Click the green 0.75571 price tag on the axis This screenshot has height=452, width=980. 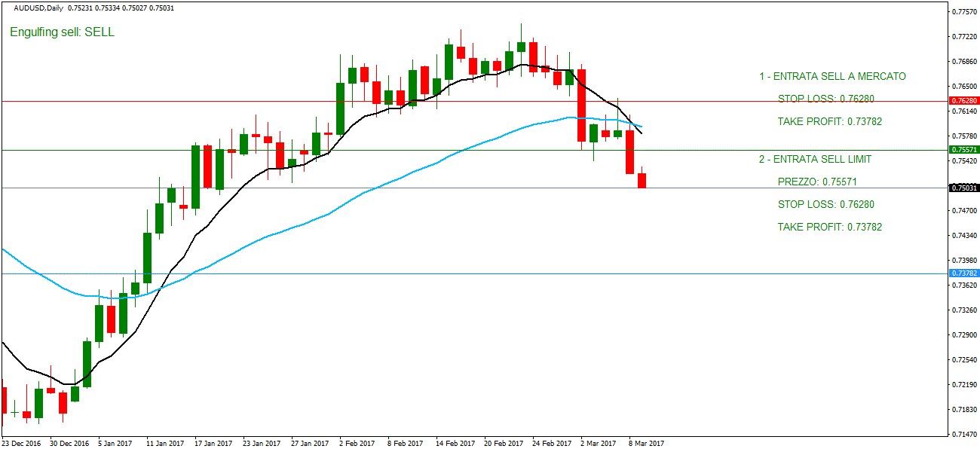point(964,150)
